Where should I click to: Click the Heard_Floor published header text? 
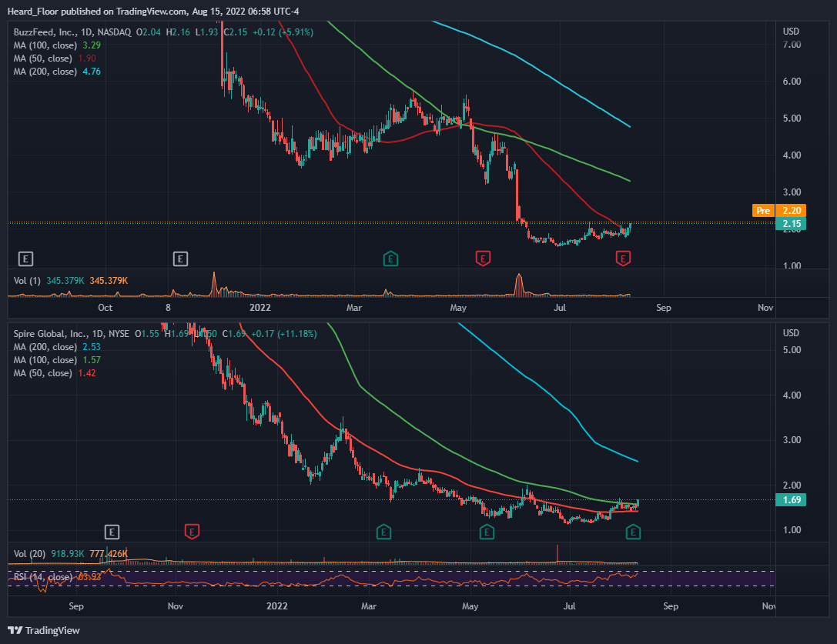tap(153, 12)
